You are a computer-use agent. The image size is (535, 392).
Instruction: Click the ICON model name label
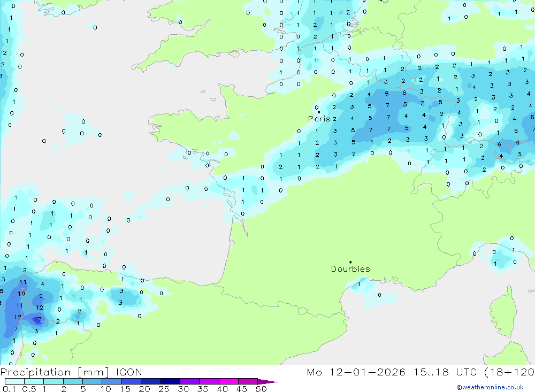(129, 372)
